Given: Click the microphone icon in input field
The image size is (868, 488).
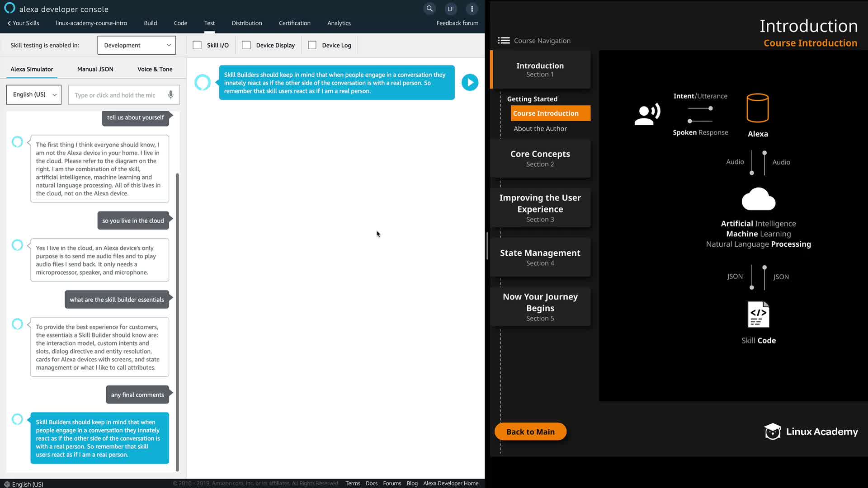Looking at the screenshot, I should (x=170, y=95).
